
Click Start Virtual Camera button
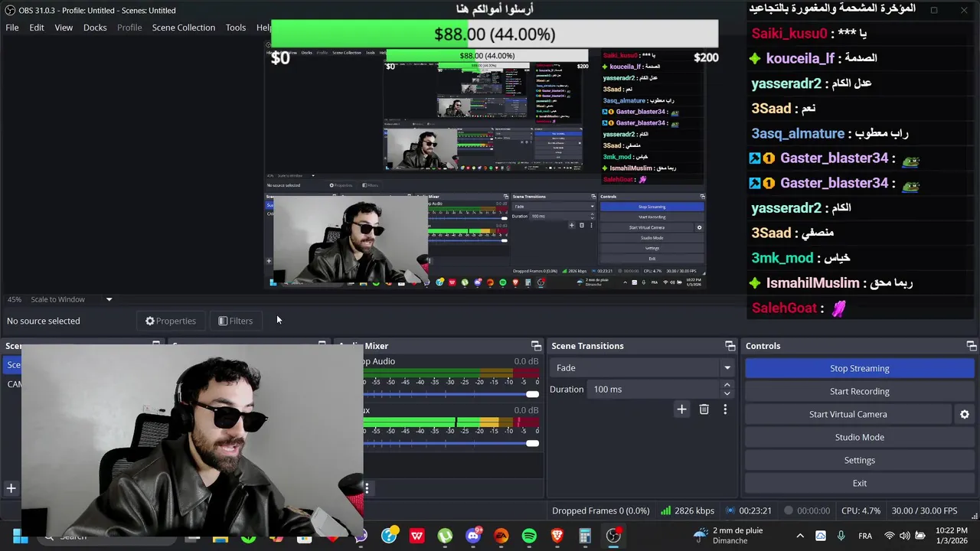[848, 414]
